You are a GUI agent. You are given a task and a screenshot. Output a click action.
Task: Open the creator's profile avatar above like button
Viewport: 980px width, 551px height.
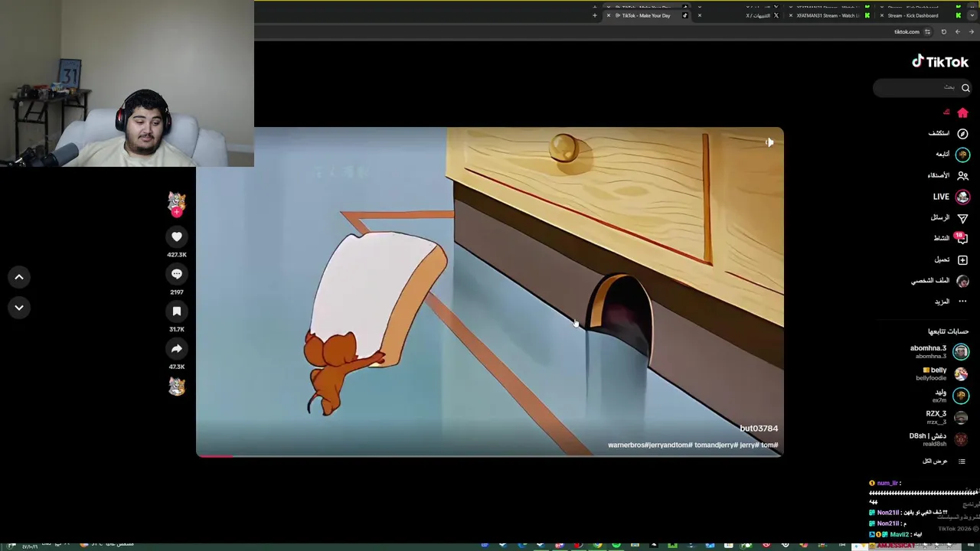tap(177, 202)
